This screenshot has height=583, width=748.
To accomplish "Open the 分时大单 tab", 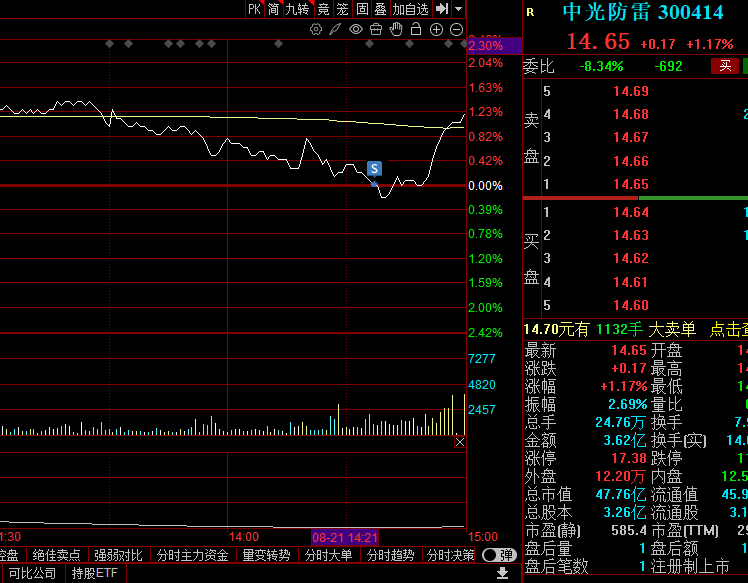I will pos(328,555).
